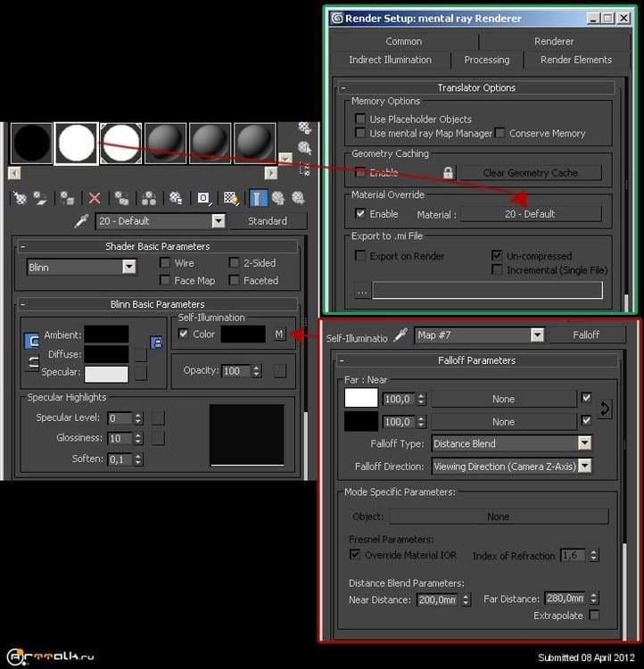Open Falloff Type Distance Blend dropdown
The height and width of the screenshot is (669, 644).
[x=584, y=443]
